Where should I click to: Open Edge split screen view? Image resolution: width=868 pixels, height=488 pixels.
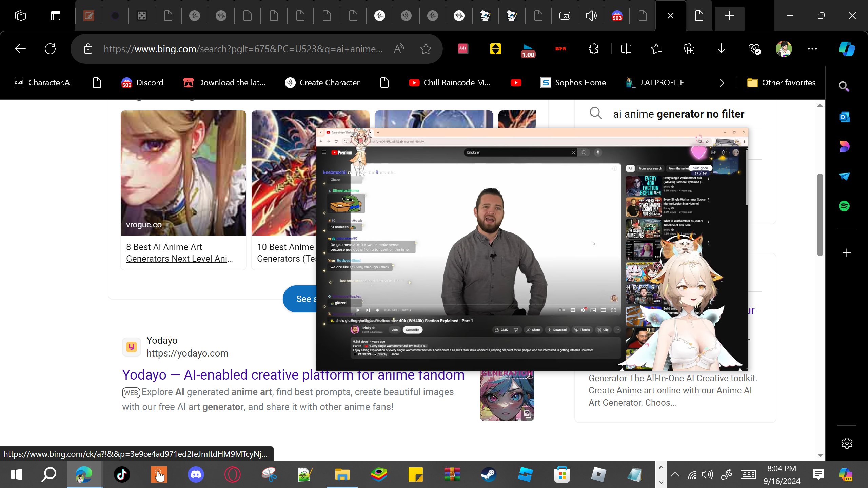pyautogui.click(x=626, y=49)
